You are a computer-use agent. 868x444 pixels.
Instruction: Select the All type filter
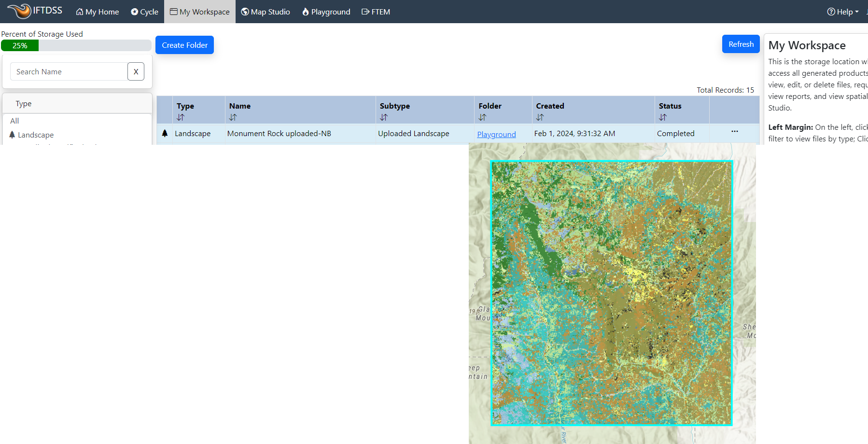click(14, 121)
